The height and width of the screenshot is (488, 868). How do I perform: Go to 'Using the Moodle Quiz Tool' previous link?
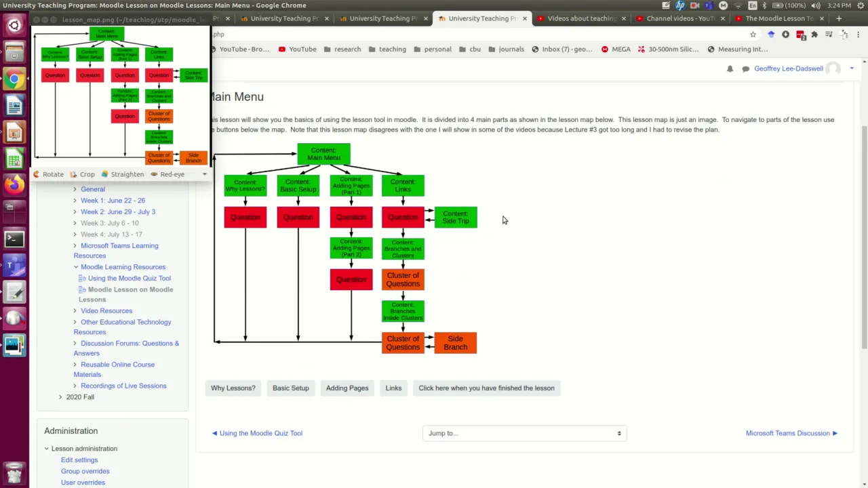click(x=257, y=433)
